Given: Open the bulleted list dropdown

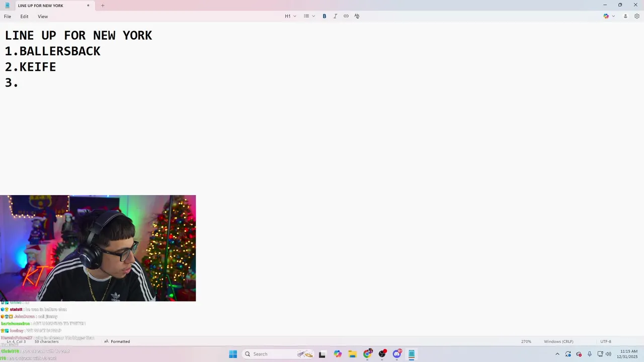Looking at the screenshot, I should click(x=309, y=16).
